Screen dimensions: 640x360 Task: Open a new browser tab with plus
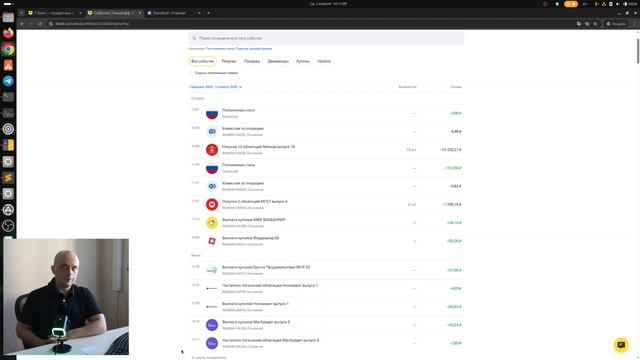208,13
